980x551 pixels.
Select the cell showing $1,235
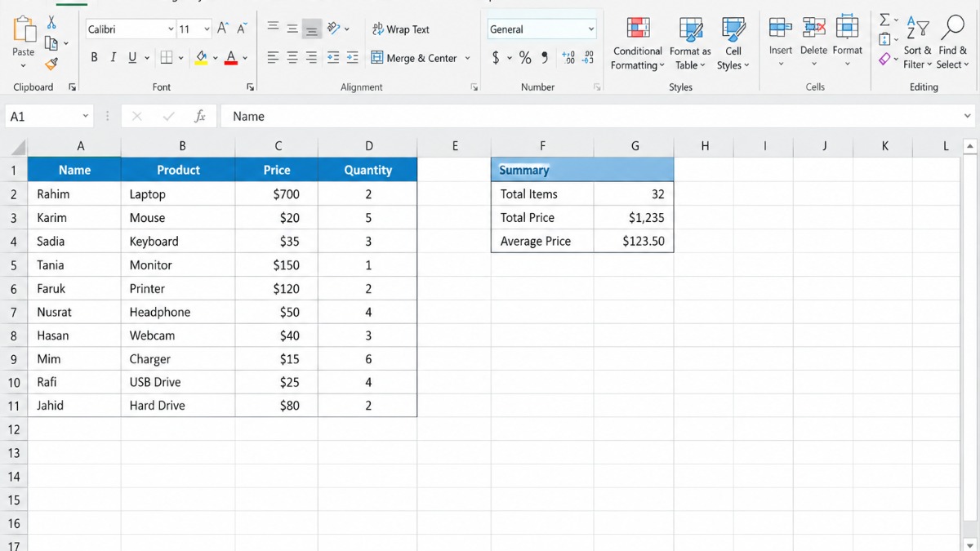tap(634, 218)
